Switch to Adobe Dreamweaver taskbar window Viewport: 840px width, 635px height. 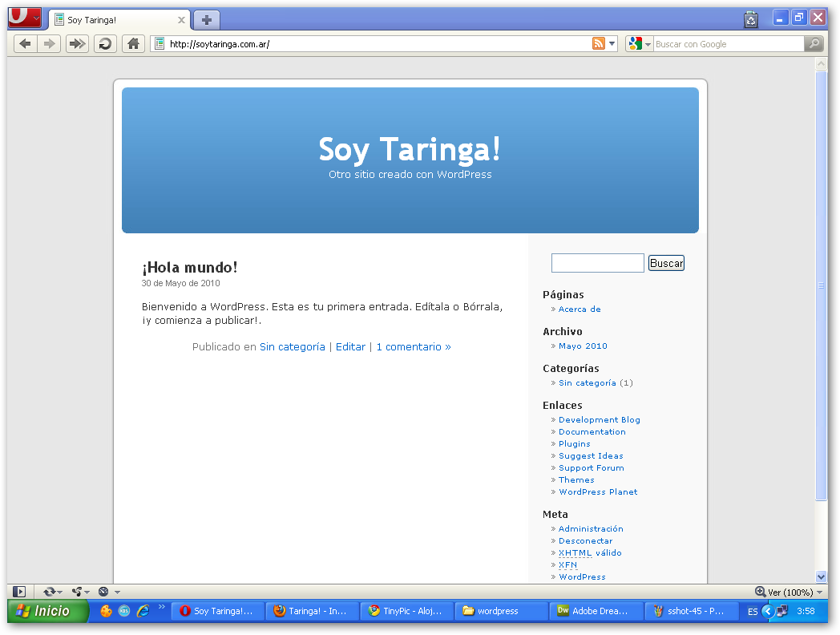[x=597, y=611]
